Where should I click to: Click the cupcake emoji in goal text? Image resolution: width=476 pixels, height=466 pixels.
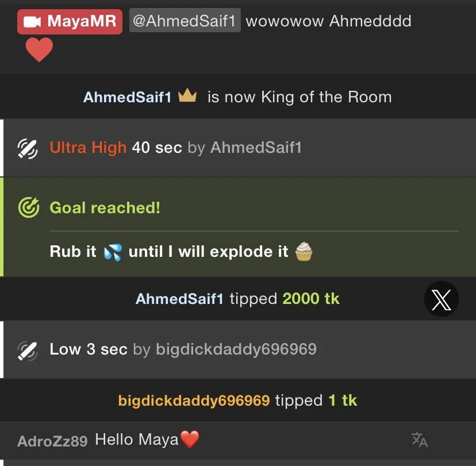304,252
